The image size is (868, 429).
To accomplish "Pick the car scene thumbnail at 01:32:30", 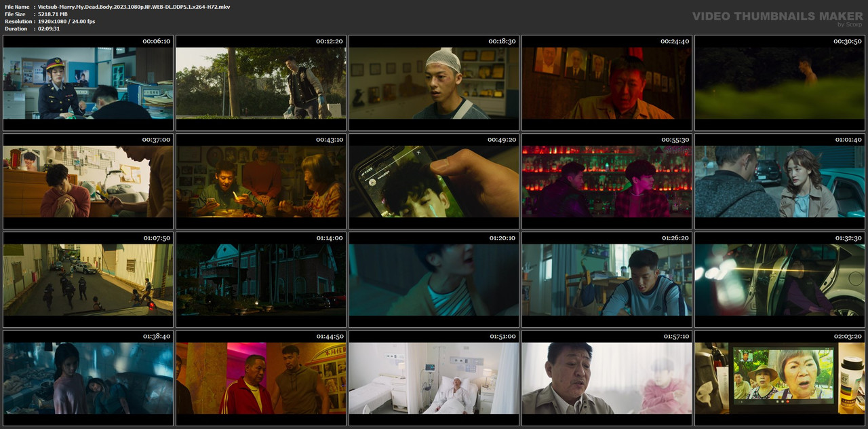I will point(780,280).
